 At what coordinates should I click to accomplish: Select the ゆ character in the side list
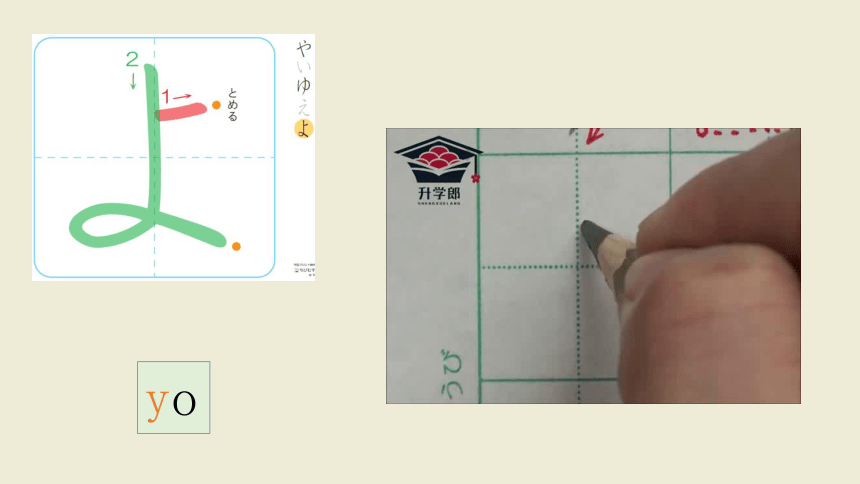pos(304,85)
